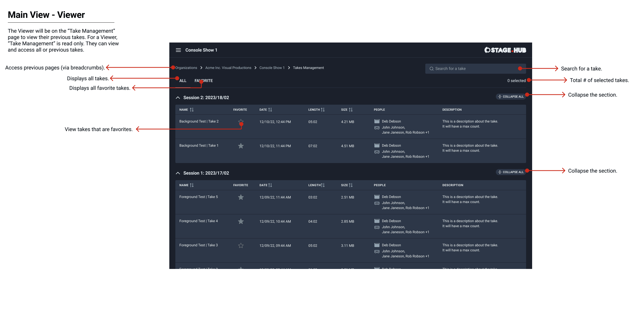Click date 12/09/22, 09:44 AM
Viewport: 644px width, 318px height.
point(275,246)
